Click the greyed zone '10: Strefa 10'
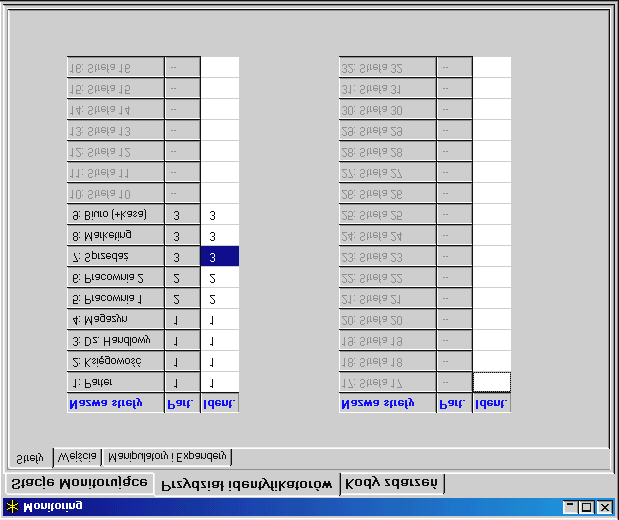The width and height of the screenshot is (619, 520). pyautogui.click(x=116, y=193)
